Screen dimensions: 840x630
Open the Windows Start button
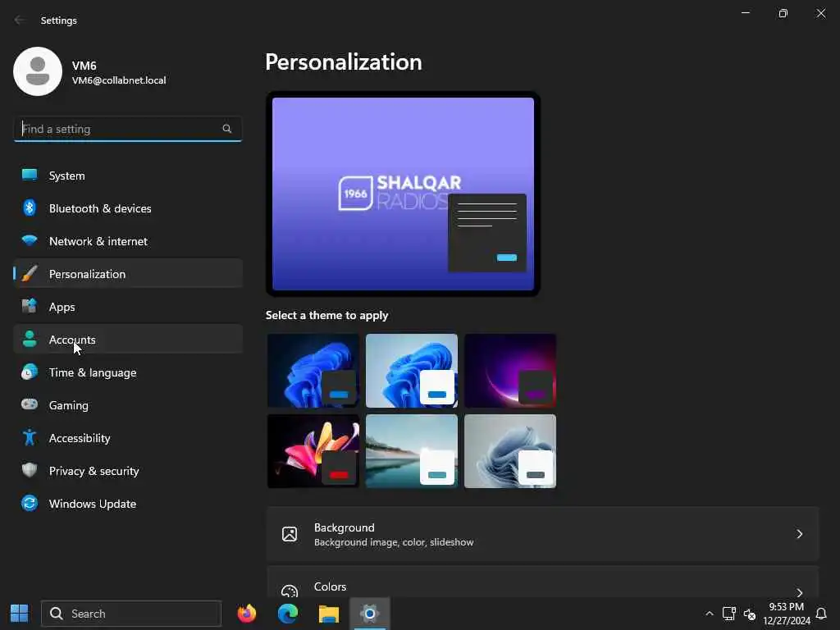click(20, 614)
